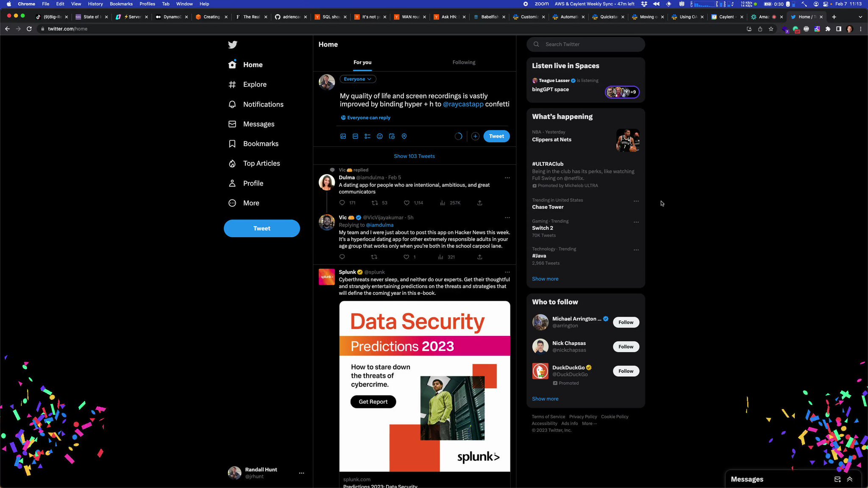Add media image icon in composer
This screenshot has height=488, width=868.
[343, 136]
